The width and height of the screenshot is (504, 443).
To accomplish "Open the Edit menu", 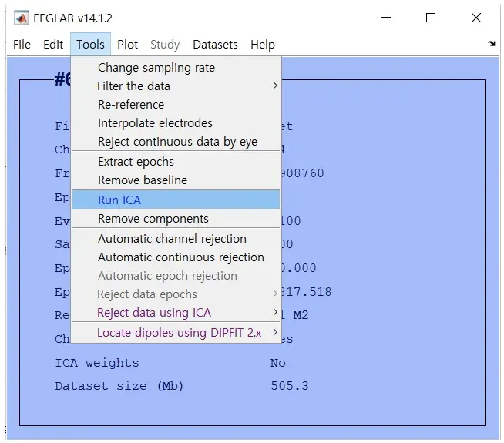I will click(x=53, y=45).
